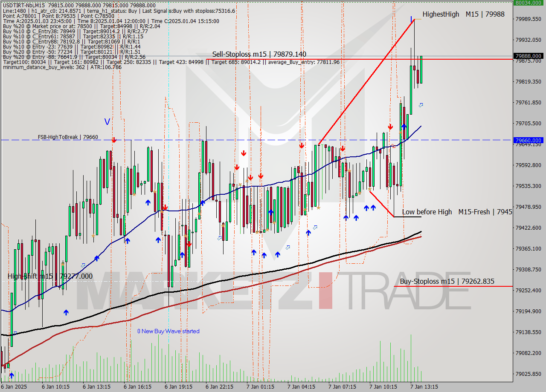
Task: Click the '6 Jan 22:15' time label
Action: (220, 387)
